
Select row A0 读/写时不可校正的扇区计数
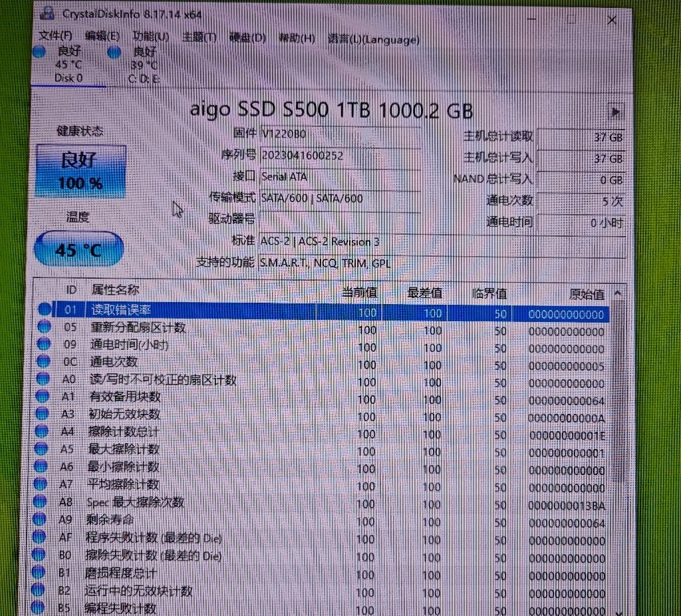(x=324, y=381)
